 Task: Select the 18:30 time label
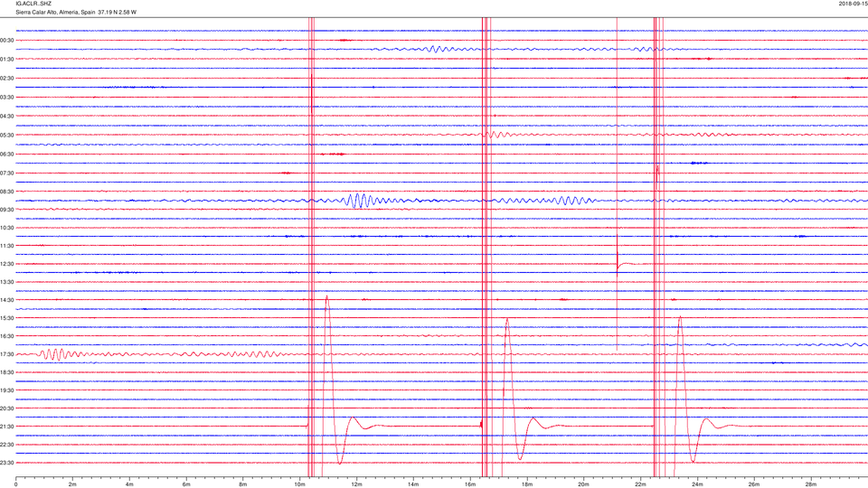click(x=7, y=372)
